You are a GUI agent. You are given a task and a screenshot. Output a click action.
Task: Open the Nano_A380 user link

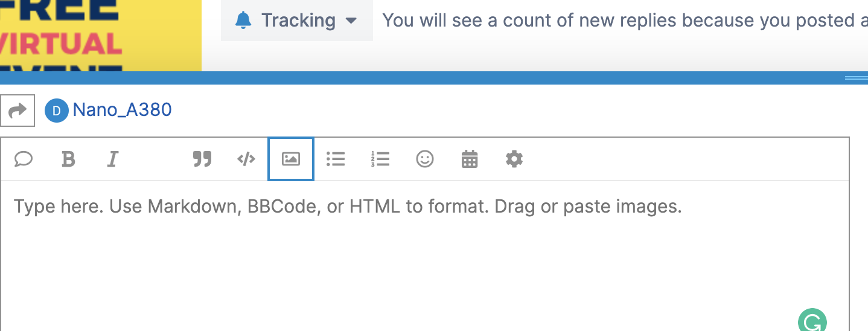click(x=122, y=110)
